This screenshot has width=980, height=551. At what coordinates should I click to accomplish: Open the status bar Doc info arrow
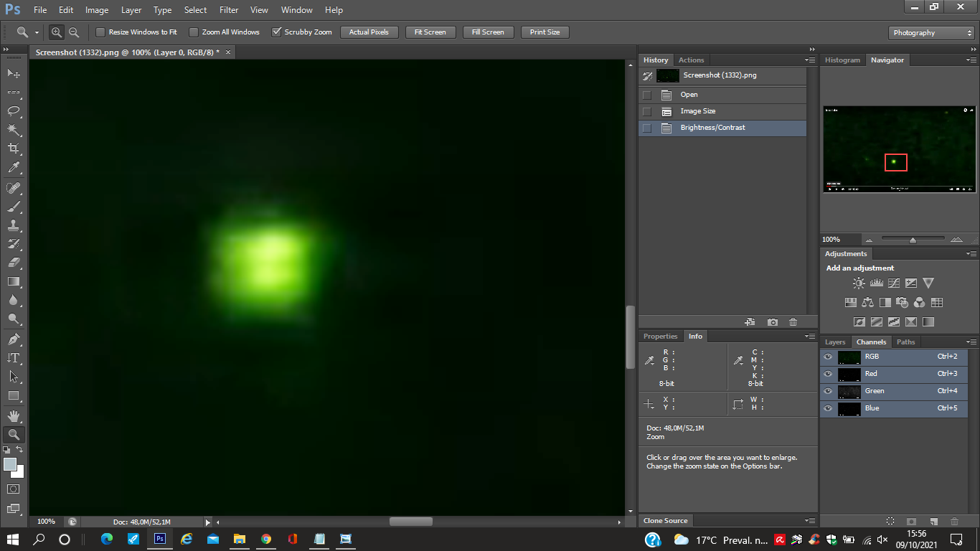tap(208, 522)
